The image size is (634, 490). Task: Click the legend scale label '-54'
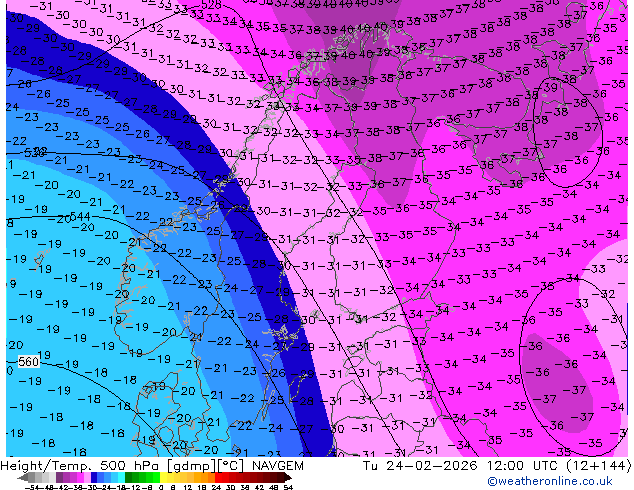pyautogui.click(x=32, y=488)
